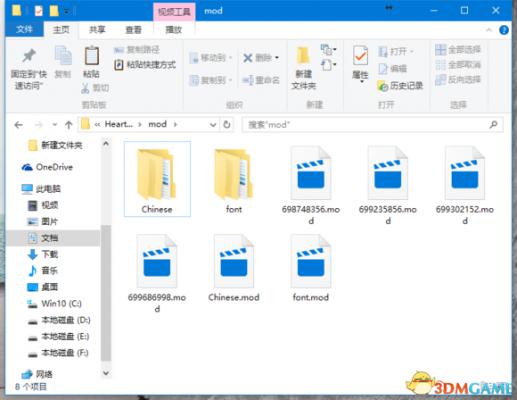The width and height of the screenshot is (517, 400).
Task: Click the New folder icon
Action: click(x=303, y=55)
